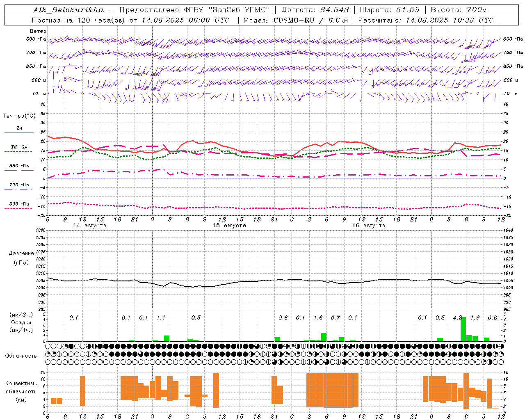The width and height of the screenshot is (525, 420).
Task: Select the provider text 'ЗапСиб УГМС'
Action: (239, 10)
